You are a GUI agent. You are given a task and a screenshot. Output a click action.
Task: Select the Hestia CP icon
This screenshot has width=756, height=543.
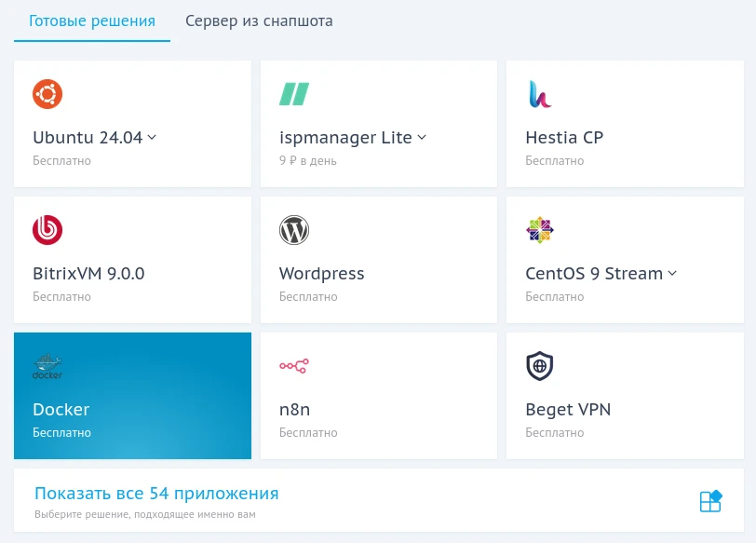pos(540,94)
